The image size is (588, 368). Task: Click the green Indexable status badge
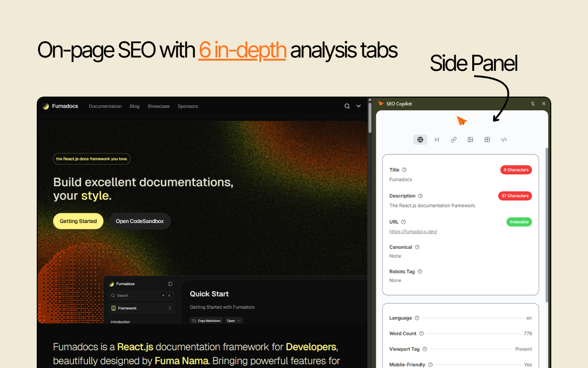(x=519, y=222)
